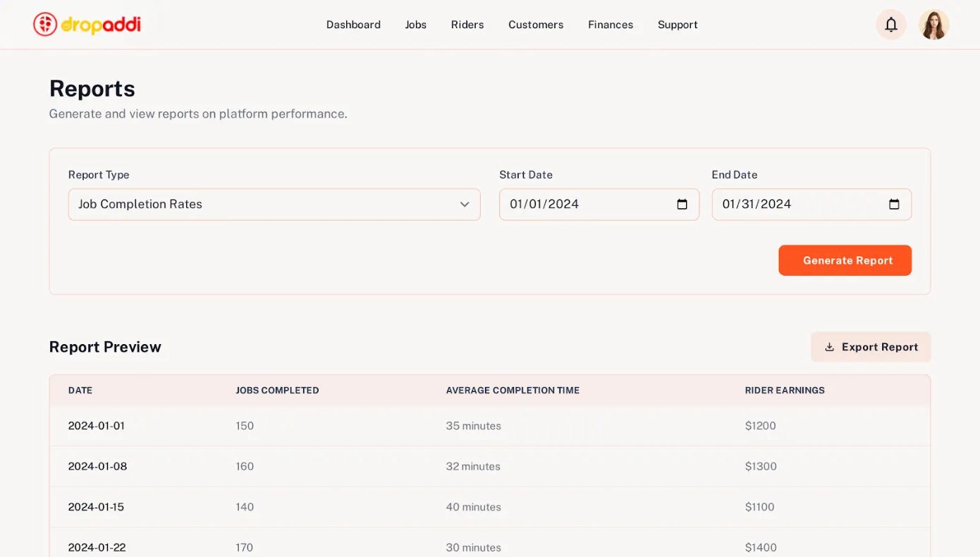
Task: Click the 40 minutes cell
Action: [x=474, y=507]
